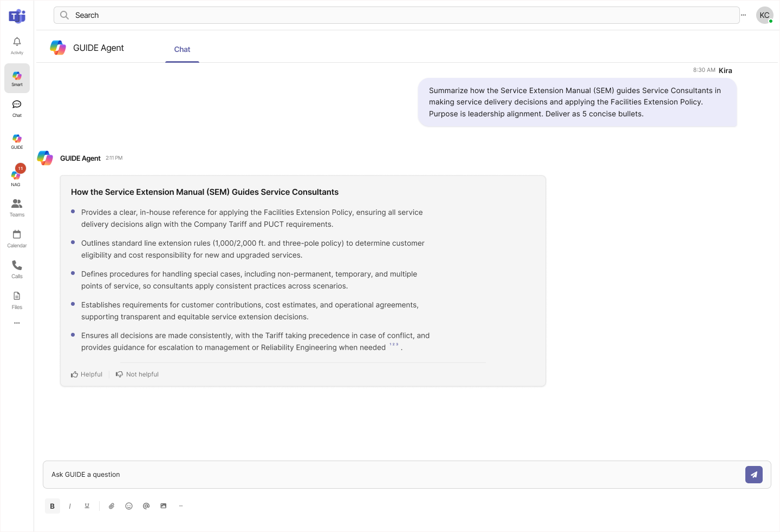This screenshot has width=780, height=532.
Task: Click the 'Kira' sender name
Action: 725,70
